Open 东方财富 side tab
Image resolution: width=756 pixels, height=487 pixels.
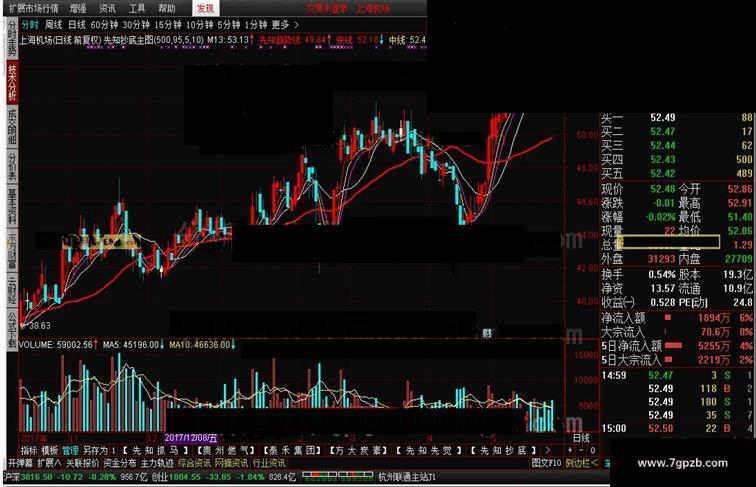[12, 250]
